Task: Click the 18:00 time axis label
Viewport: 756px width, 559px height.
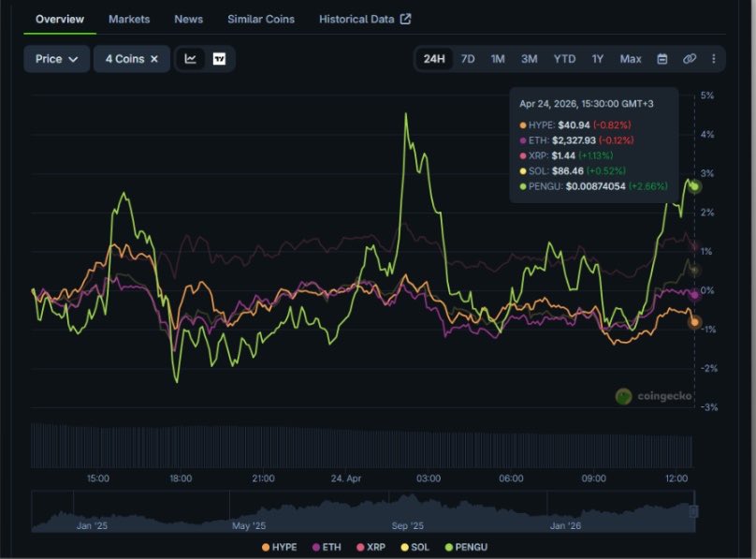Action: (x=181, y=478)
